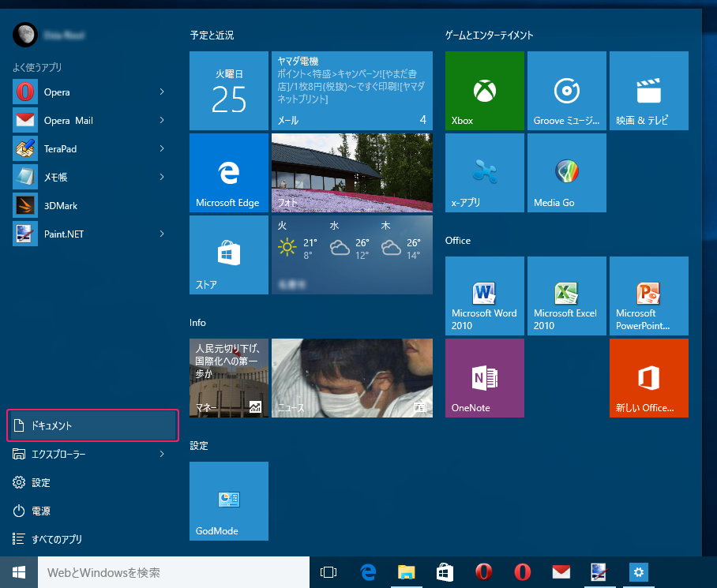Open the Groove ミュージック tile
This screenshot has height=588, width=717.
[566, 91]
